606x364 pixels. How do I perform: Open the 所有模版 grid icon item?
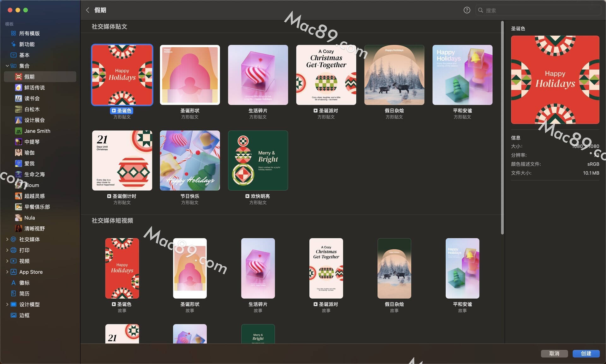pyautogui.click(x=13, y=33)
